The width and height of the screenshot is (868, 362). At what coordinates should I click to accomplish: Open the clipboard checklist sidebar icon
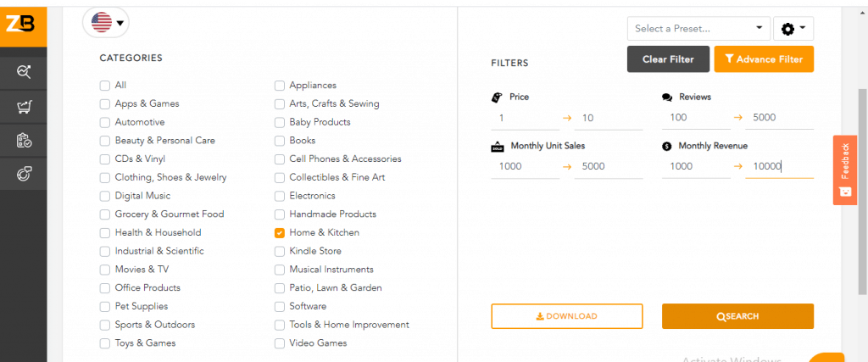coord(24,141)
